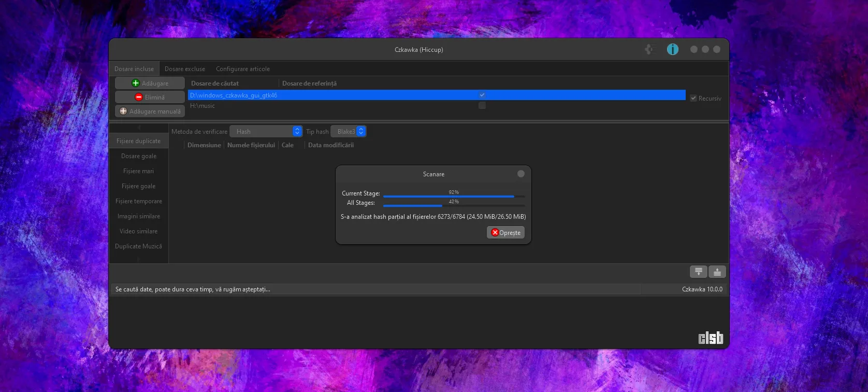Screen dimensions: 868x392
Task: Switch to Dosare excluse tab
Action: point(185,68)
